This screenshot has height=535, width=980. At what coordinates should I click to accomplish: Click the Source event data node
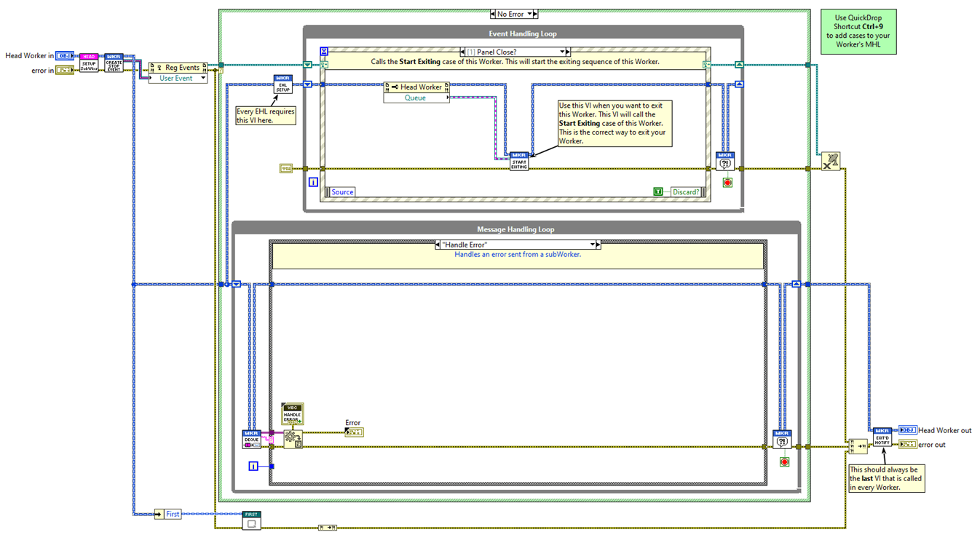click(x=339, y=192)
